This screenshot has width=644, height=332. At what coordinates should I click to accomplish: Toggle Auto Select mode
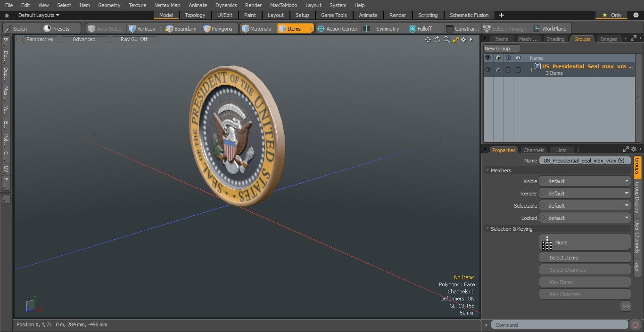click(x=105, y=29)
